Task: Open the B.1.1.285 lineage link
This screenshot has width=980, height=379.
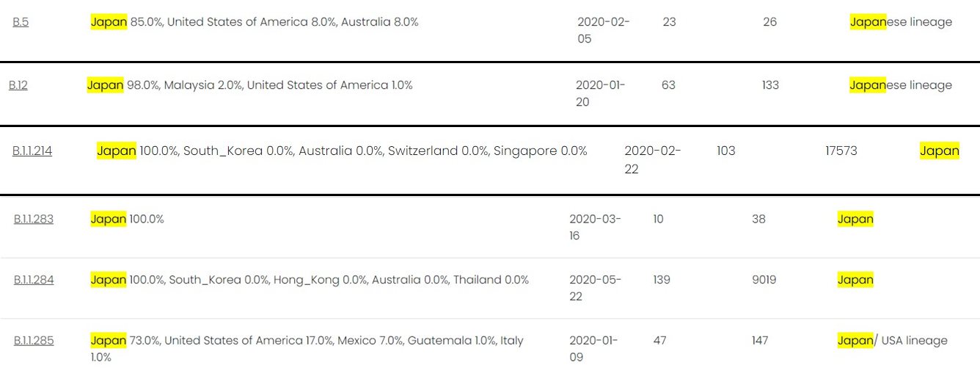Action: pyautogui.click(x=34, y=341)
